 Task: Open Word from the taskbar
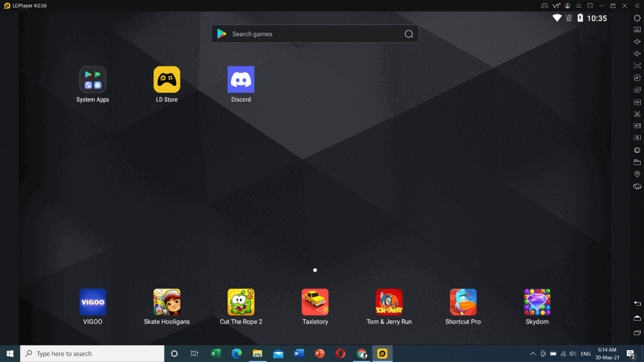pyautogui.click(x=299, y=353)
